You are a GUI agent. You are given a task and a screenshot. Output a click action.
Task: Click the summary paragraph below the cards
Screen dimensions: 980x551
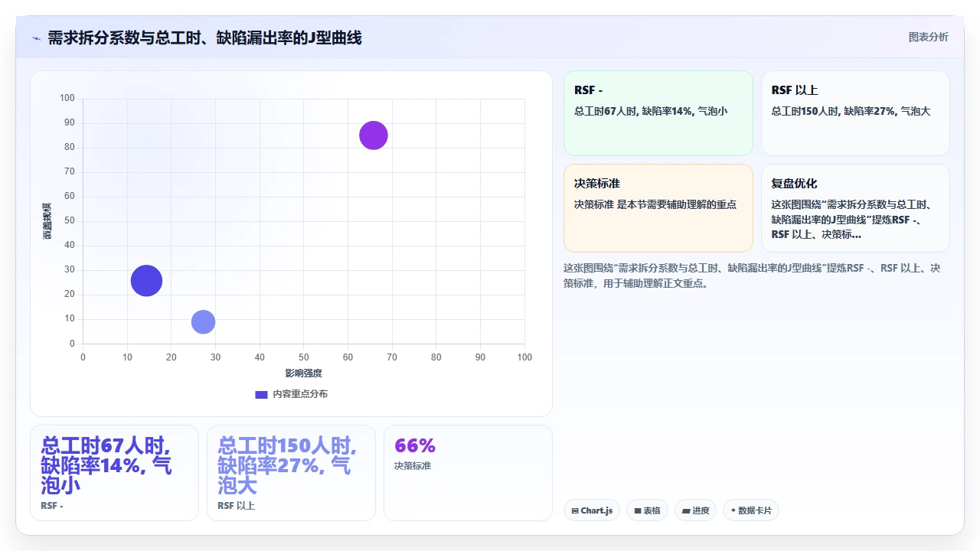pos(752,275)
